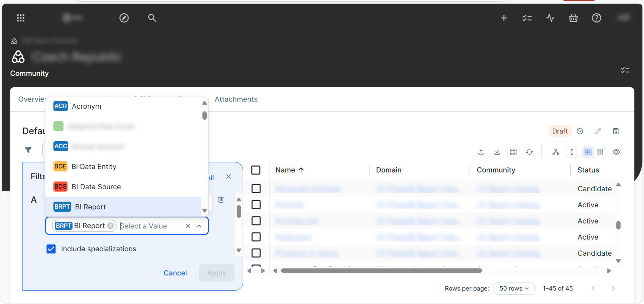Switch to the Attachments tab
Viewport: 644px width, 304px height.
pyautogui.click(x=236, y=99)
